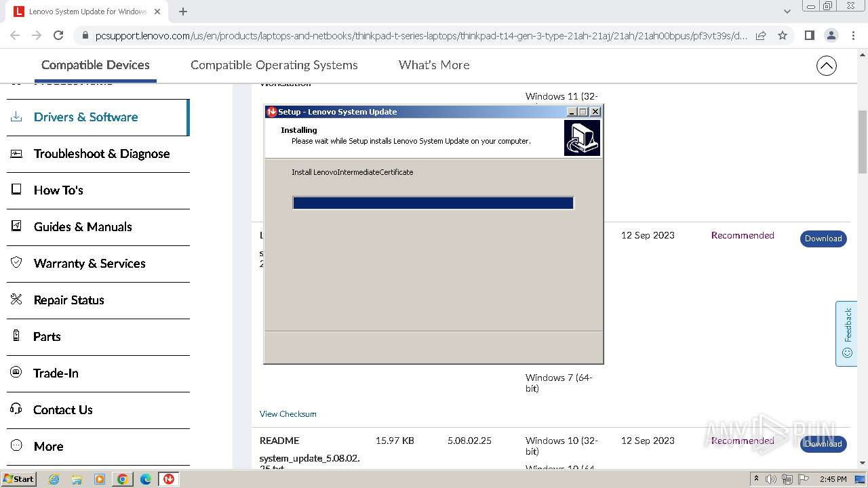Click the Recommended label for README

pos(743,441)
